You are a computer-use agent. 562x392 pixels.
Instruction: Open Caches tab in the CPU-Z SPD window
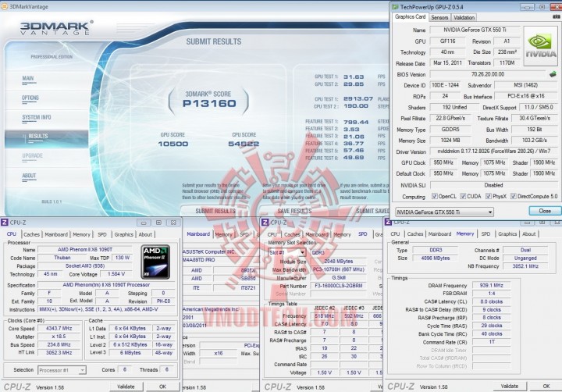(292, 234)
